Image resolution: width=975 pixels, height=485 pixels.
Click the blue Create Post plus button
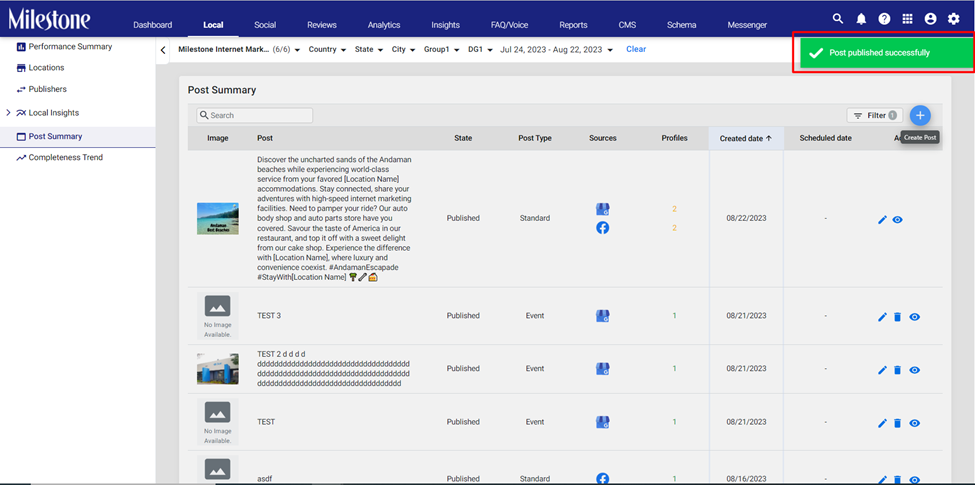click(920, 115)
